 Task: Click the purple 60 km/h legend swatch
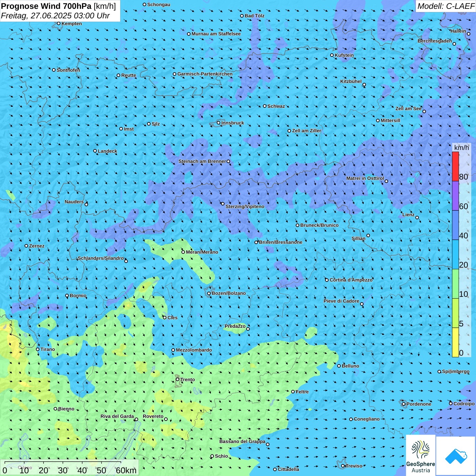click(x=455, y=196)
